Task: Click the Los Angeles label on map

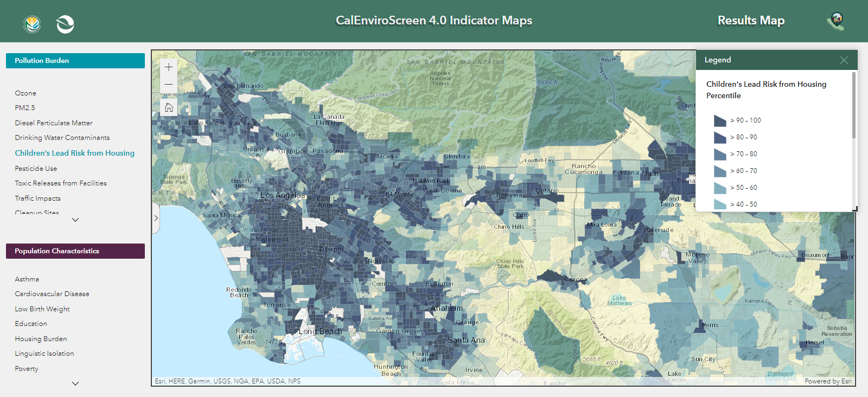Action: (x=283, y=195)
